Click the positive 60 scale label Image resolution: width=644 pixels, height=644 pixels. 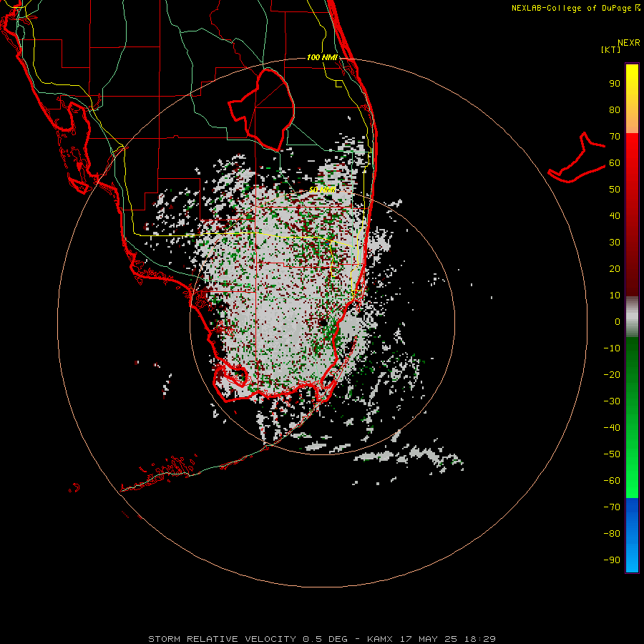(x=615, y=163)
